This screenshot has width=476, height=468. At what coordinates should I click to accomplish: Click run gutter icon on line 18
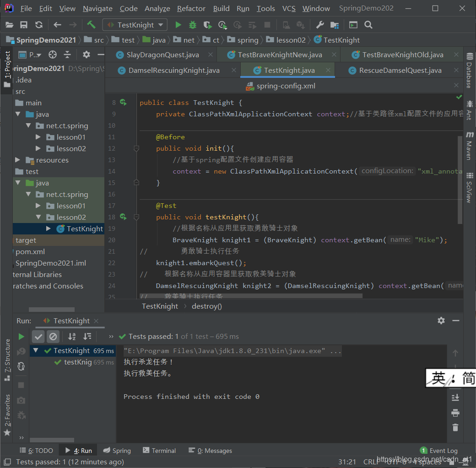(x=123, y=217)
